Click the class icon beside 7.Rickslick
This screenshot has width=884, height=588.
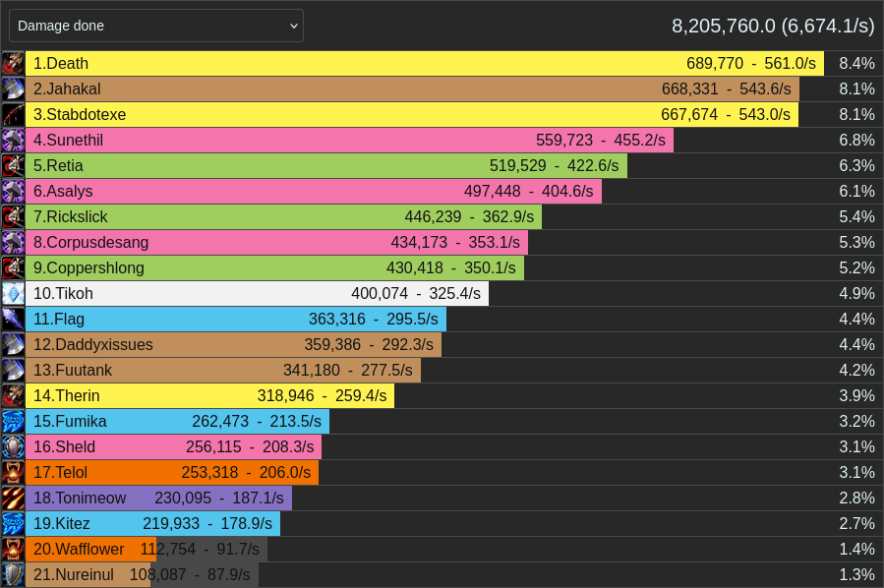(x=13, y=217)
